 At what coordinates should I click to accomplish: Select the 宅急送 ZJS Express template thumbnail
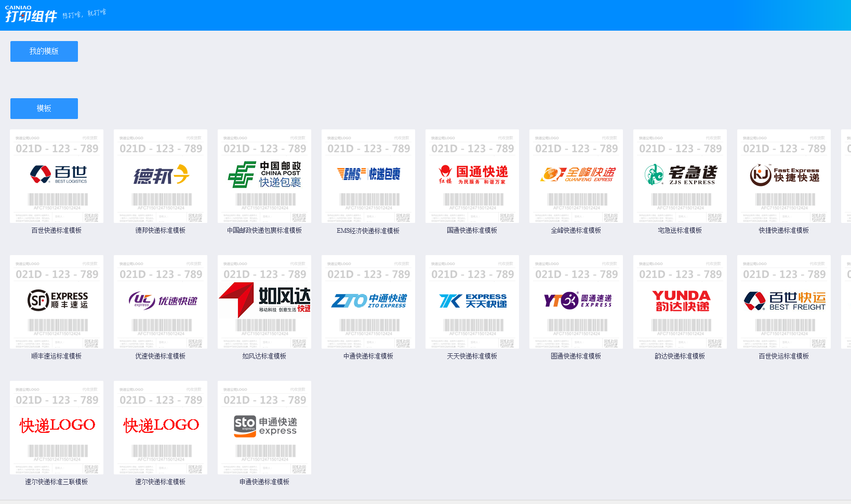point(680,176)
